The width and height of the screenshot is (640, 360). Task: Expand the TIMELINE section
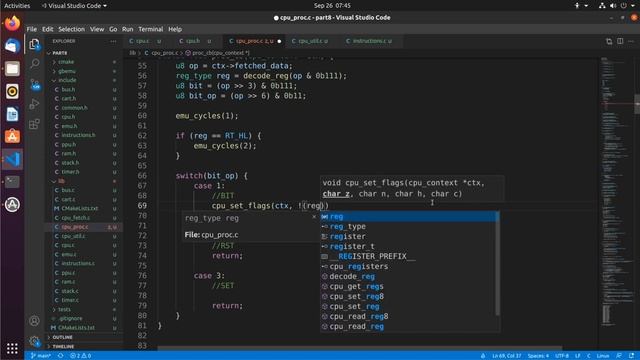tap(63, 346)
